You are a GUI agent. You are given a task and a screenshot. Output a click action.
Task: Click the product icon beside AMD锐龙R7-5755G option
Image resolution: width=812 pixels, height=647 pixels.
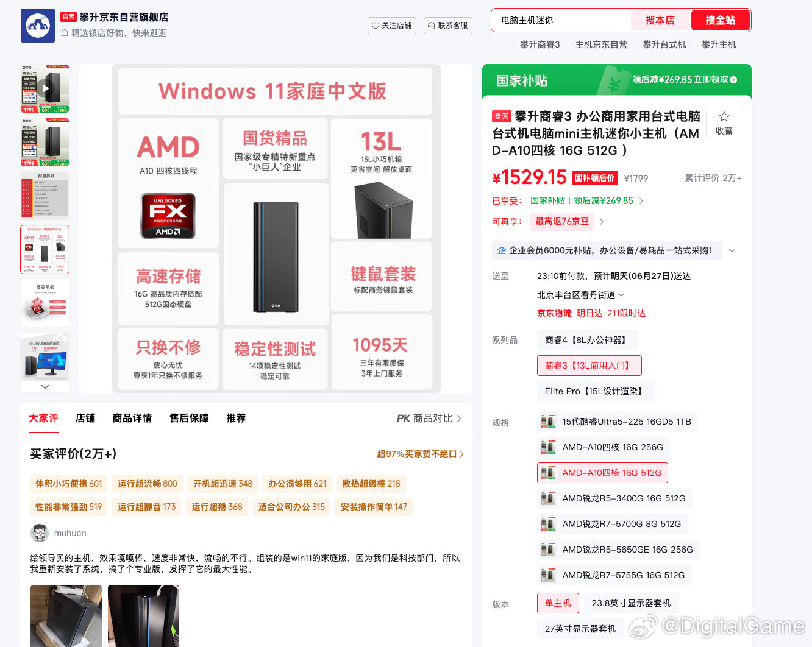[x=548, y=575]
